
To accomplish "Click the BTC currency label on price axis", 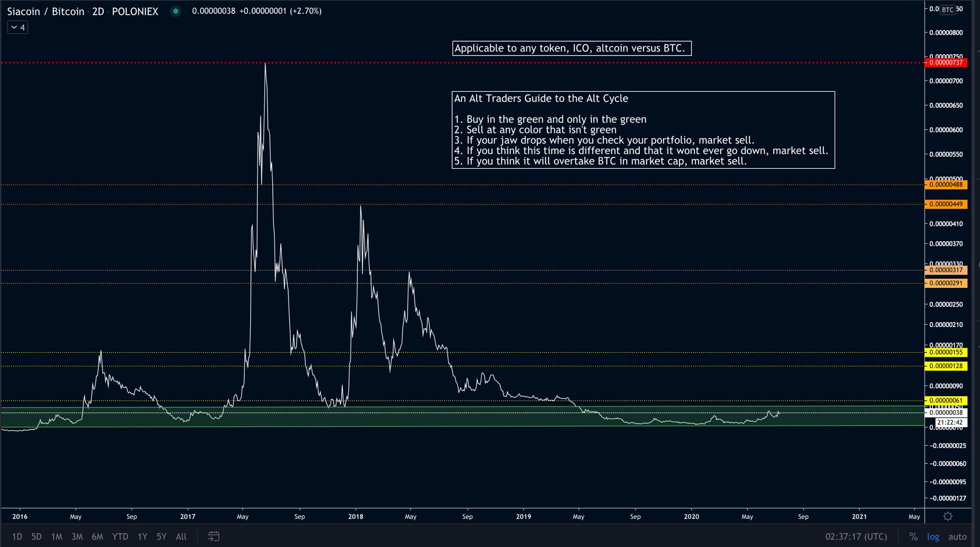I will 947,10.
